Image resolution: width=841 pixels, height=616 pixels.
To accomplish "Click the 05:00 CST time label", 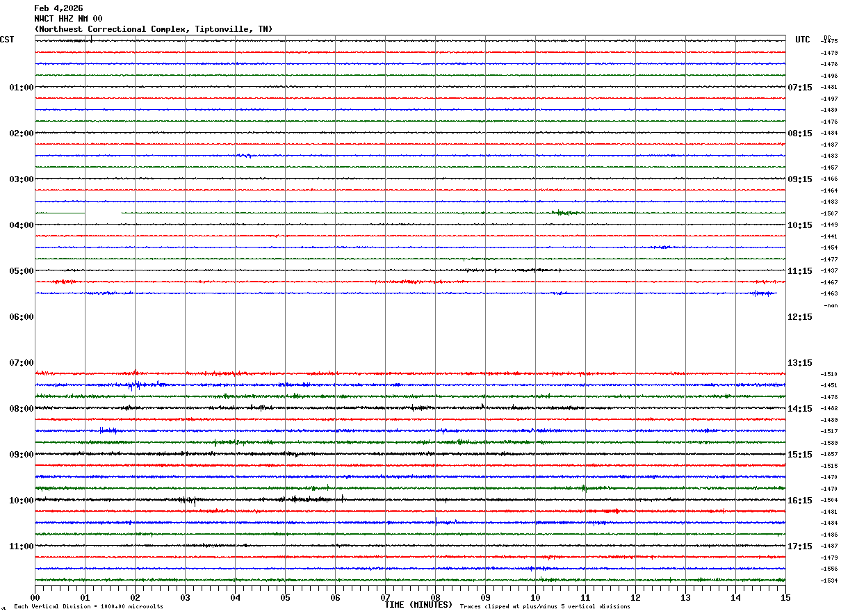I will pos(22,271).
